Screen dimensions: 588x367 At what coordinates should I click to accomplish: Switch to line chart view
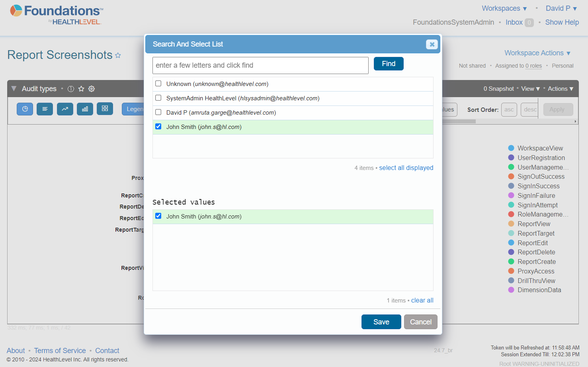click(x=65, y=109)
